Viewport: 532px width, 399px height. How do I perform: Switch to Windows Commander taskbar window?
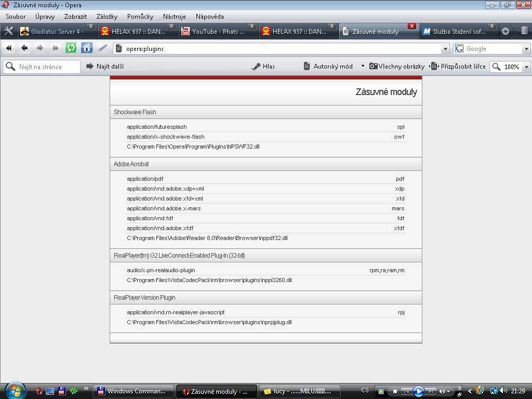pyautogui.click(x=133, y=391)
